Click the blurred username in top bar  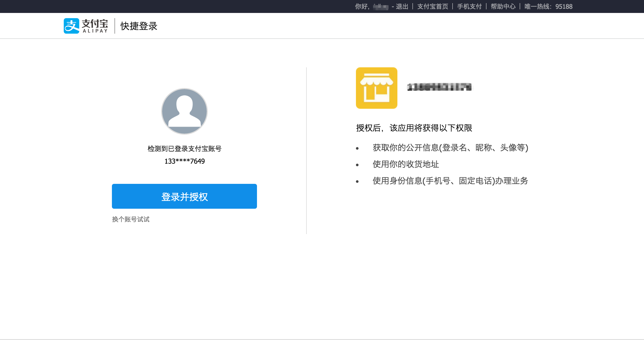pos(381,7)
